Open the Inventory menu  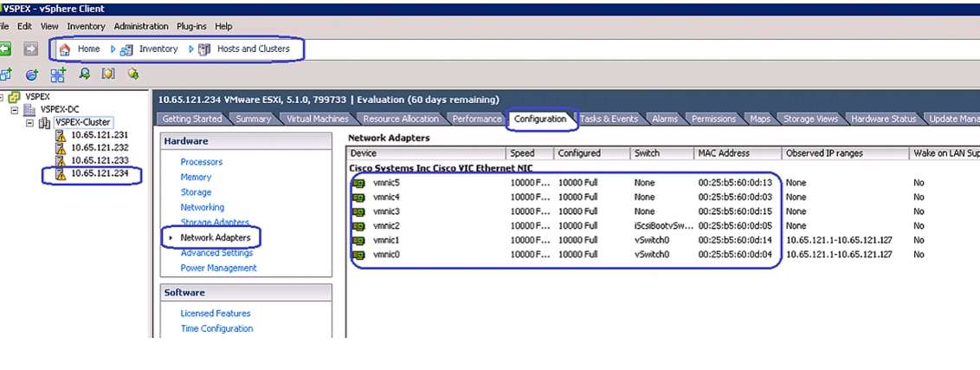pos(87,26)
